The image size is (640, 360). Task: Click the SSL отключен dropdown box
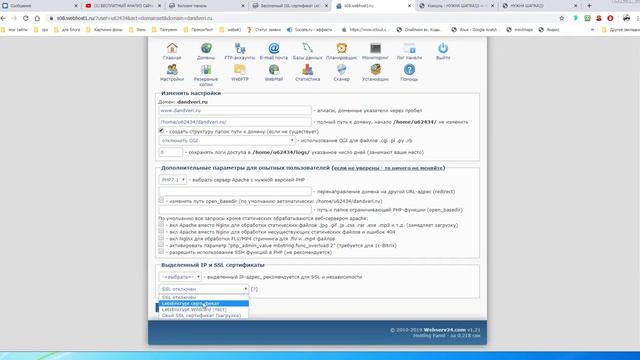tap(204, 289)
